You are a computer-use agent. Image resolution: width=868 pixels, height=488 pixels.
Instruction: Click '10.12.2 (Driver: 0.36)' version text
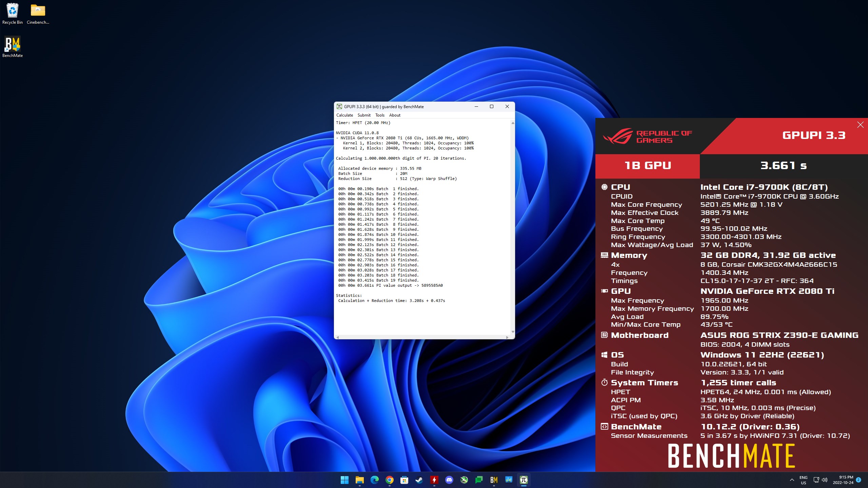750,427
